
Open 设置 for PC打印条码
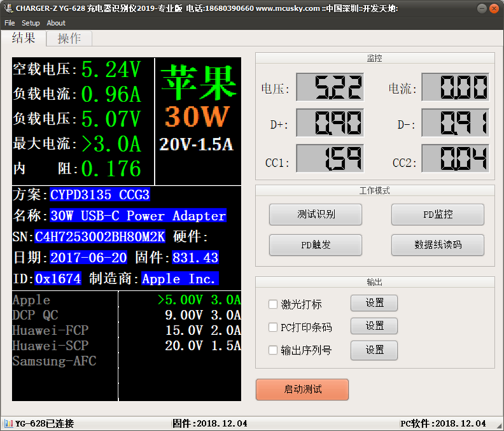[x=374, y=326]
